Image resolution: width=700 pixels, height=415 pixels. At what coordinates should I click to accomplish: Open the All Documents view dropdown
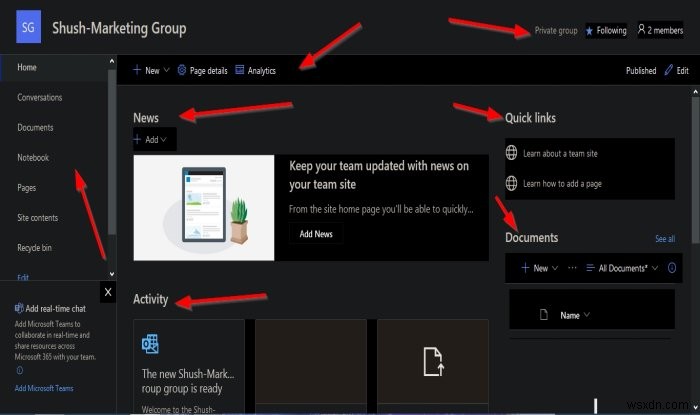[622, 268]
